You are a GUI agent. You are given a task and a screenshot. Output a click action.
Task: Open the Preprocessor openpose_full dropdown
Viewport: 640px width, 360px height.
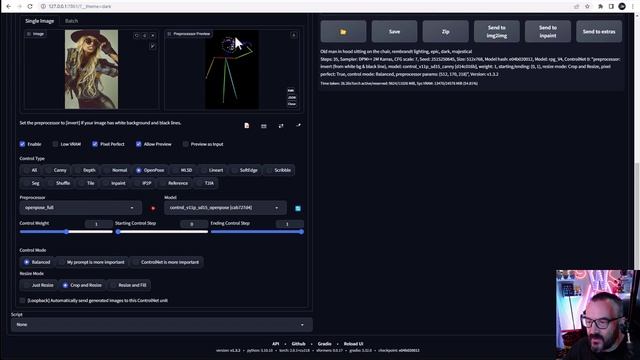80,208
